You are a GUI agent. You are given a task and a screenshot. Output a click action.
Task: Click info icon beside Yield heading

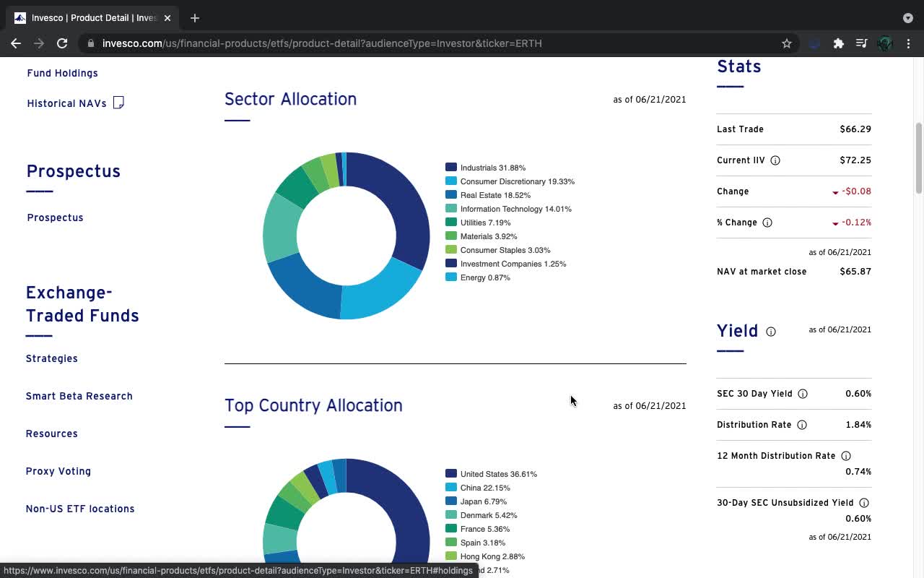pyautogui.click(x=771, y=332)
